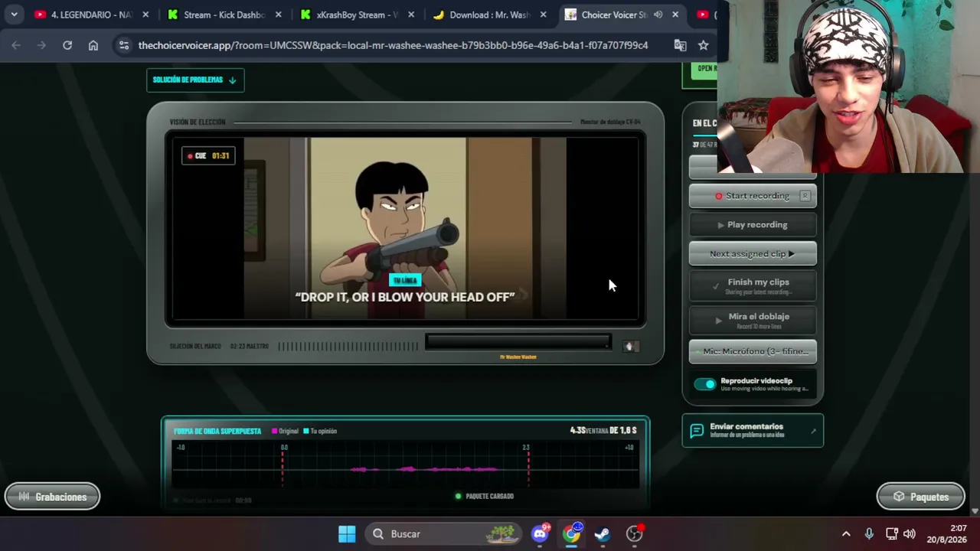Image resolution: width=980 pixels, height=551 pixels.
Task: Click the cartoon video clip preview
Action: 405,227
